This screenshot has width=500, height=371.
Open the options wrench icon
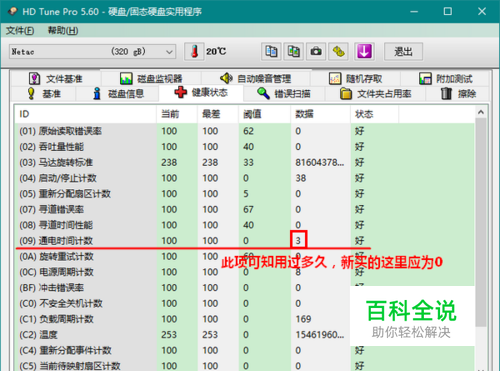338,52
